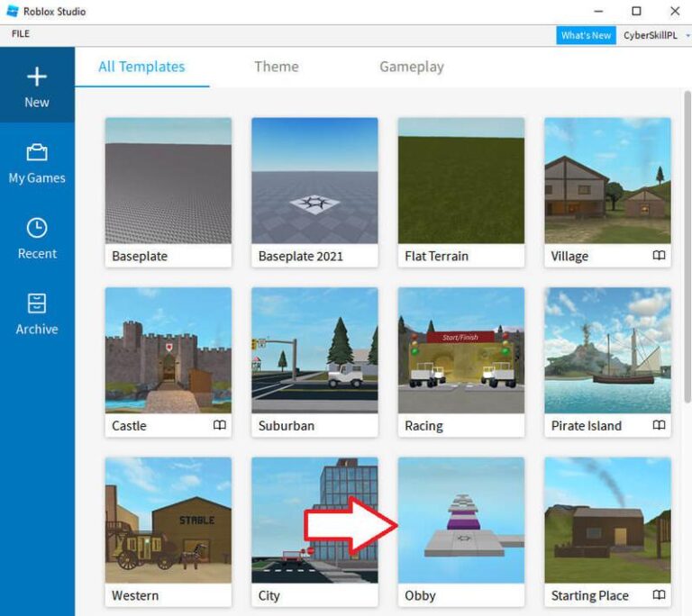Switch to the Theme tab
Image resolution: width=692 pixels, height=616 pixels.
277,67
